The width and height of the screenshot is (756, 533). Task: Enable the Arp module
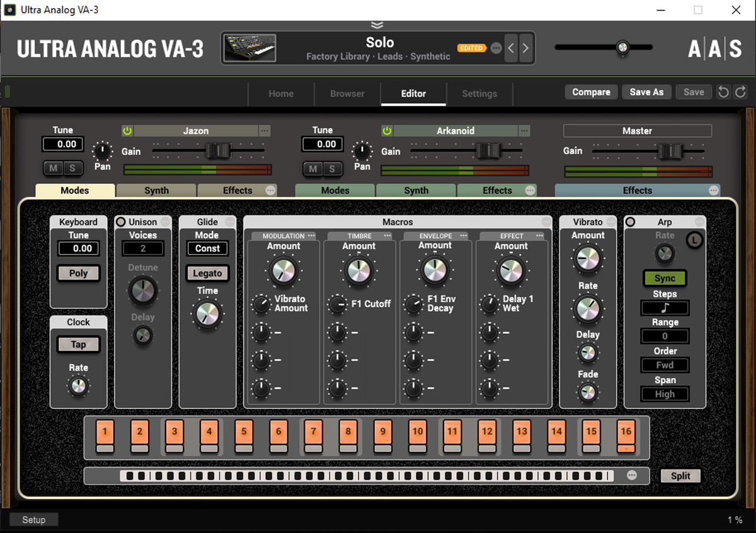point(630,222)
